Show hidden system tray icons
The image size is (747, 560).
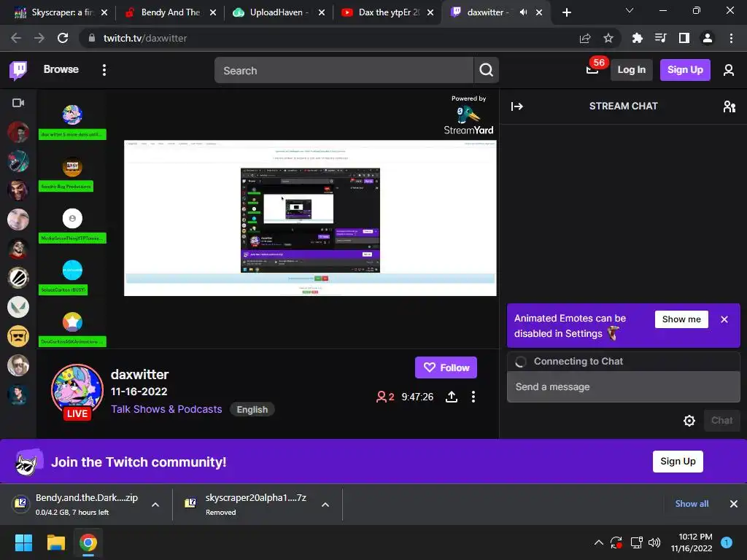599,542
